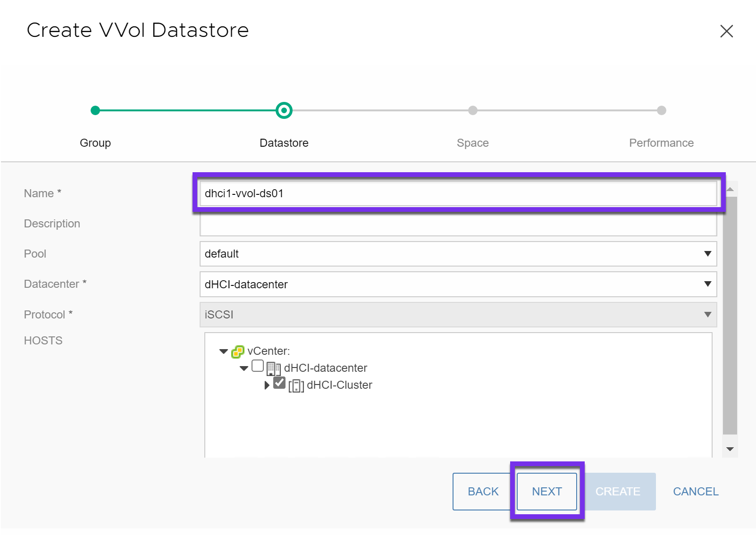Screen dimensions: 756x535
Task: Click the NEXT button
Action: (x=546, y=492)
